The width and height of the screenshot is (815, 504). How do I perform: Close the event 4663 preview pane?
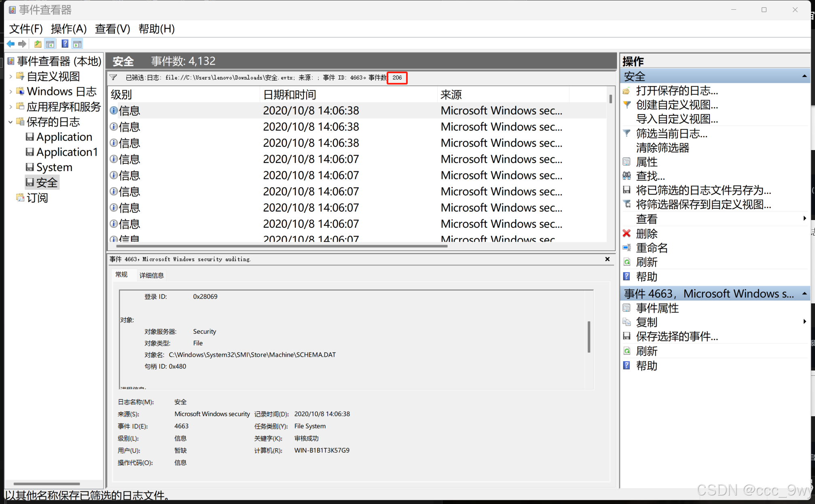(x=607, y=259)
